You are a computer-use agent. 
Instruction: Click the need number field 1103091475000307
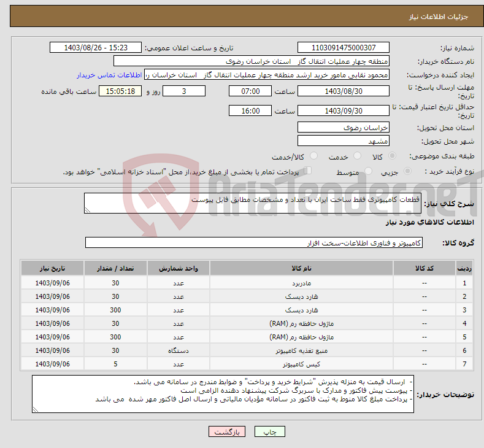tap(344, 47)
